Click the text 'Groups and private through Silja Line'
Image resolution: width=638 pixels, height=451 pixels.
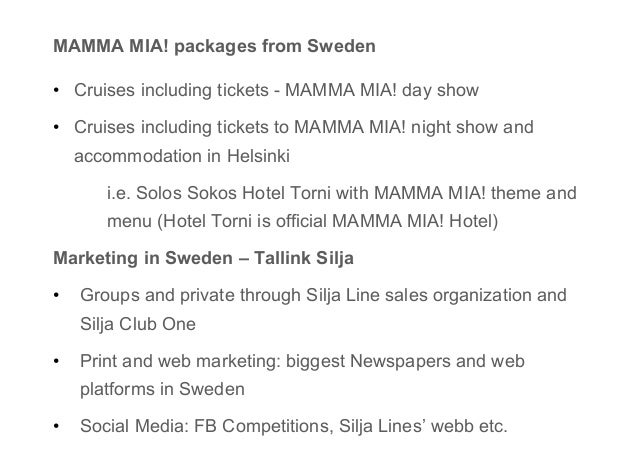(x=230, y=296)
